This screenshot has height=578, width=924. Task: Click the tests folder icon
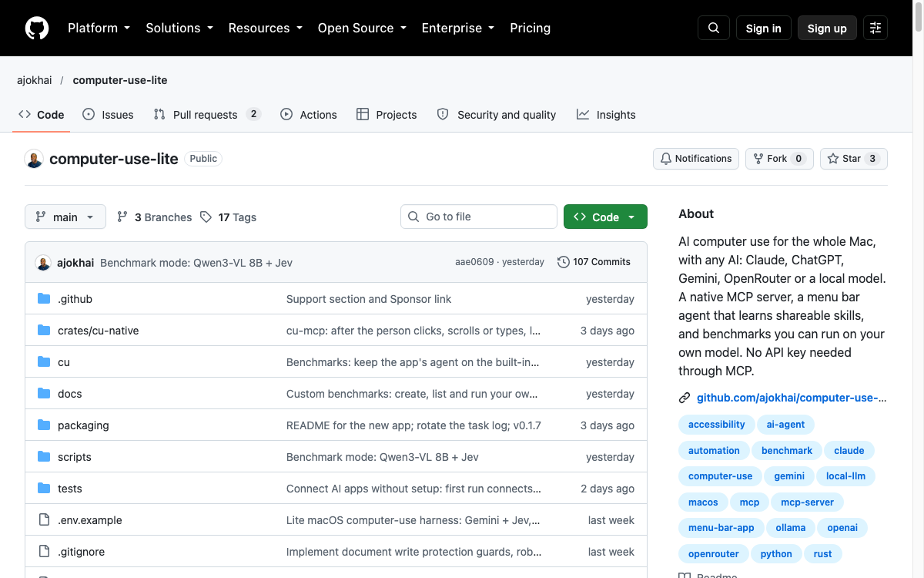click(44, 489)
